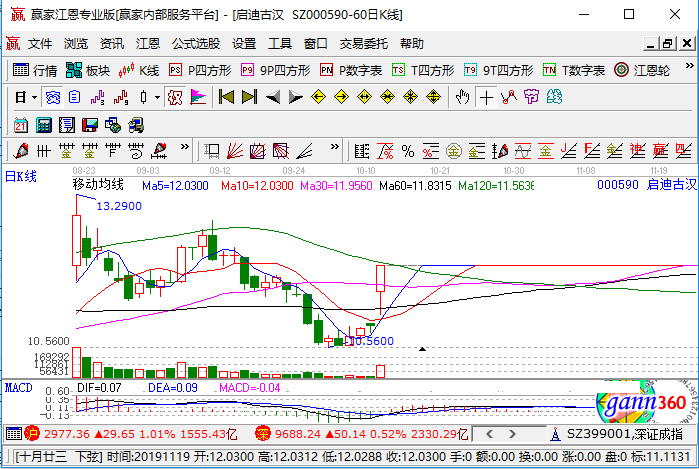Open the 帮助 menu
This screenshot has width=699, height=469.
point(411,44)
